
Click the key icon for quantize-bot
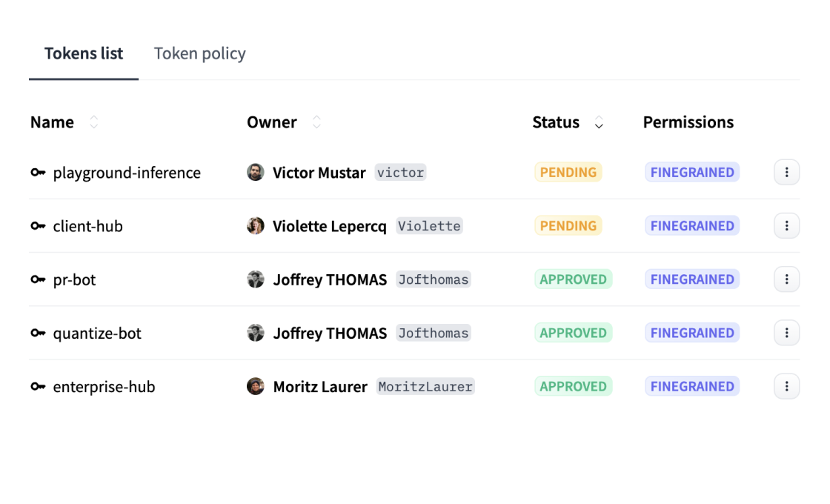[38, 333]
